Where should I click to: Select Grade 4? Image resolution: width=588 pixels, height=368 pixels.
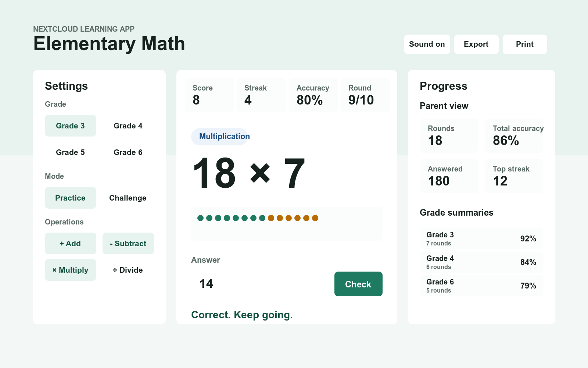[x=128, y=126]
